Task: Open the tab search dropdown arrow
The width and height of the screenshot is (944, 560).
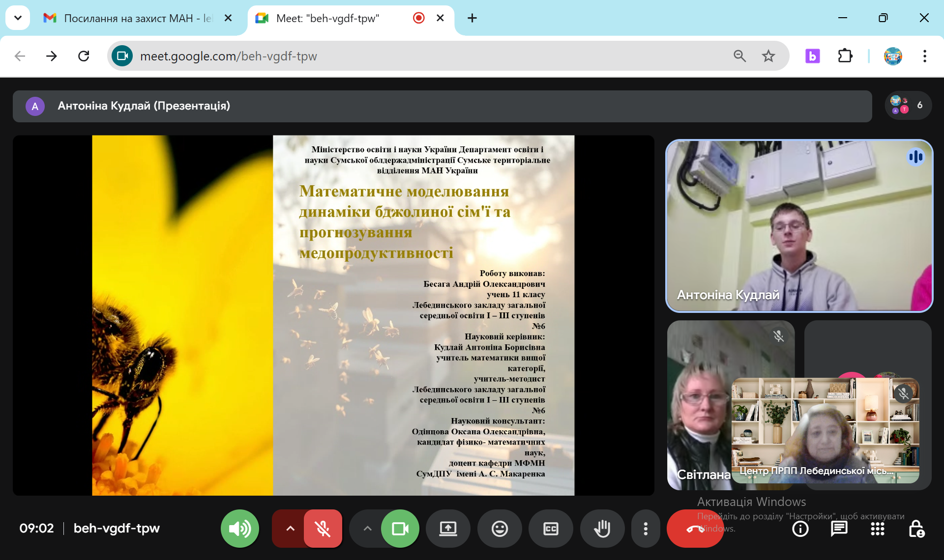Action: [x=18, y=18]
